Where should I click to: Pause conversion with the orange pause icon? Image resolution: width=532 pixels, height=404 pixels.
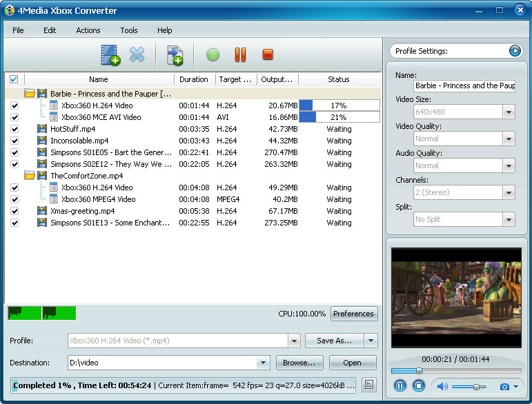tap(240, 54)
